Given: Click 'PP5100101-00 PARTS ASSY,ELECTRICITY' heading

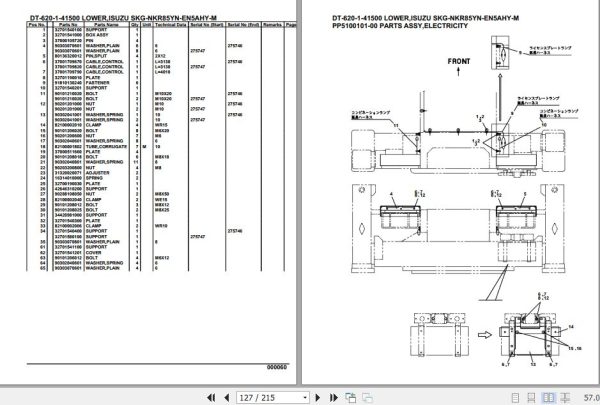Looking at the screenshot, I should tap(400, 26).
